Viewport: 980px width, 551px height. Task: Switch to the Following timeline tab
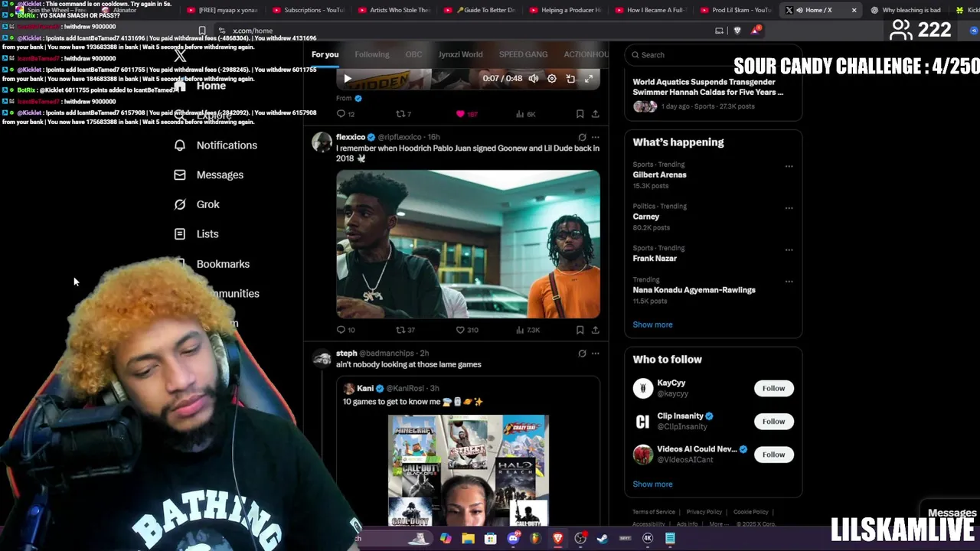click(x=371, y=54)
